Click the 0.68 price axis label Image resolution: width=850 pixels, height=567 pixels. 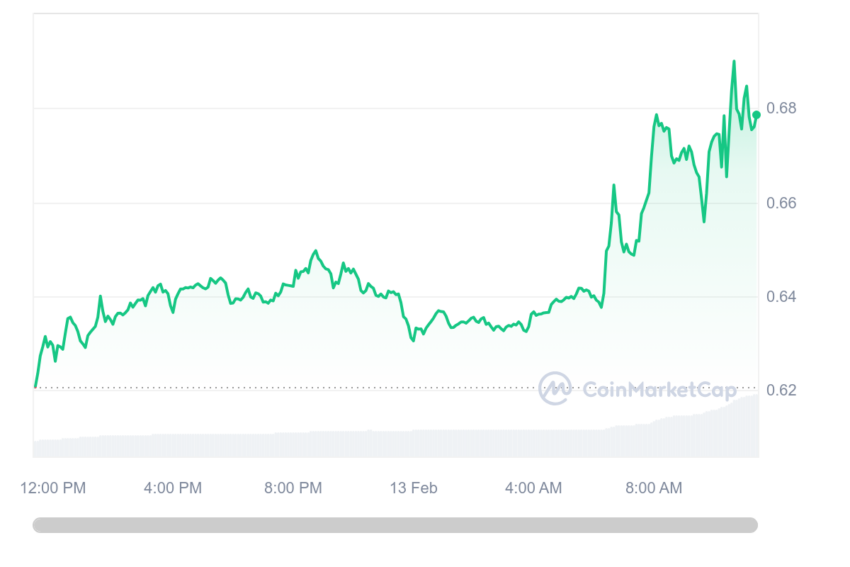781,108
